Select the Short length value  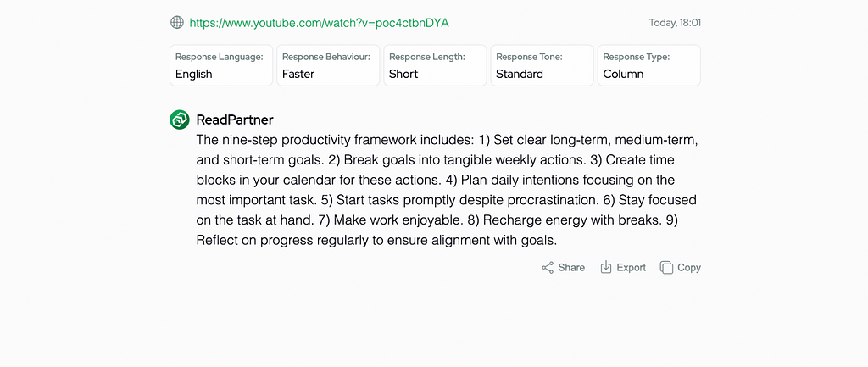coord(403,75)
